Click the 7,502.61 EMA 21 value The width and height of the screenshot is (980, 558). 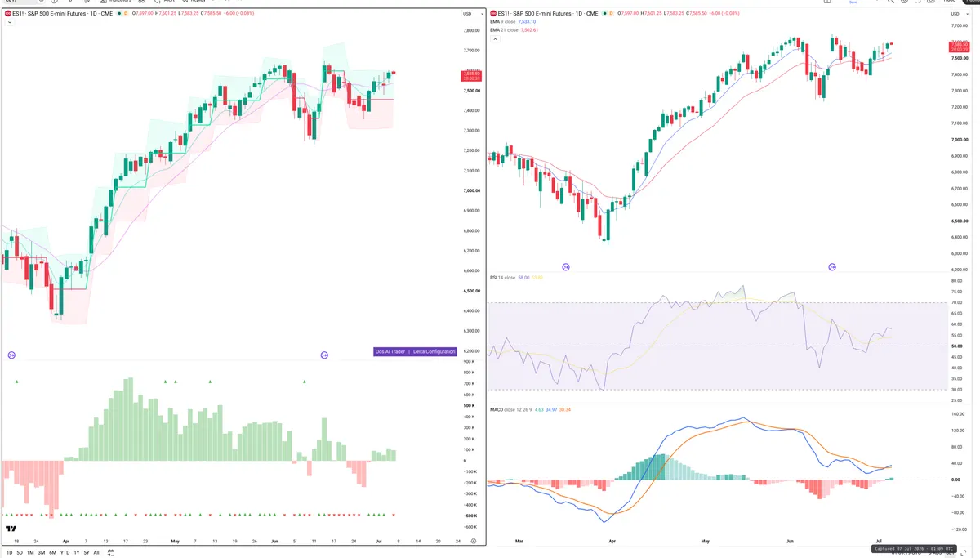pyautogui.click(x=529, y=30)
